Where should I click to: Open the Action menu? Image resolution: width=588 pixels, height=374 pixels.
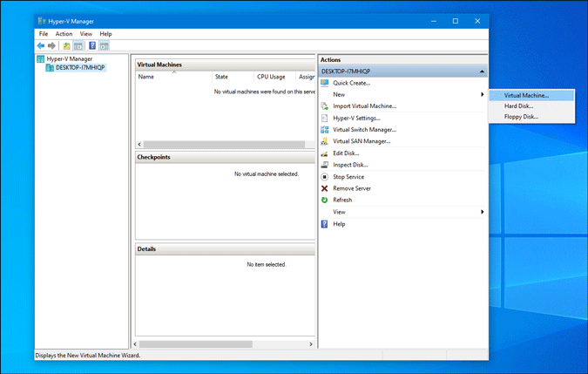click(64, 34)
